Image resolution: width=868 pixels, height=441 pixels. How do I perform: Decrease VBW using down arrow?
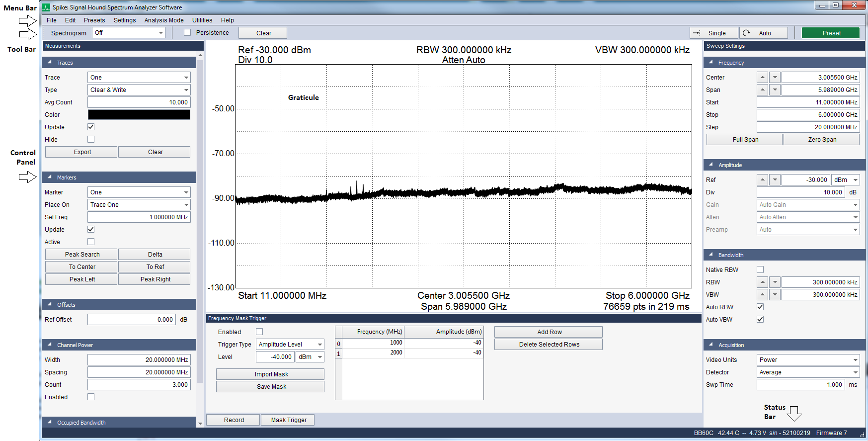tap(775, 295)
